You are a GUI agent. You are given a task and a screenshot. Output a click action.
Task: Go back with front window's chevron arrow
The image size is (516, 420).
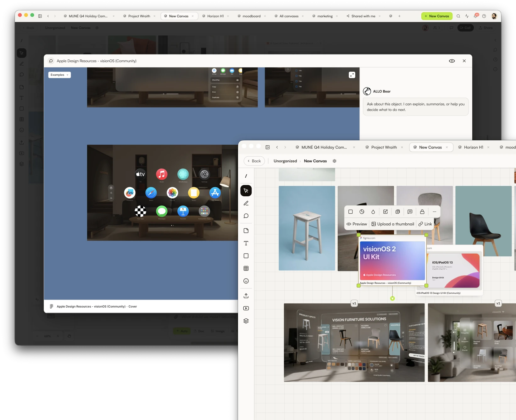277,147
